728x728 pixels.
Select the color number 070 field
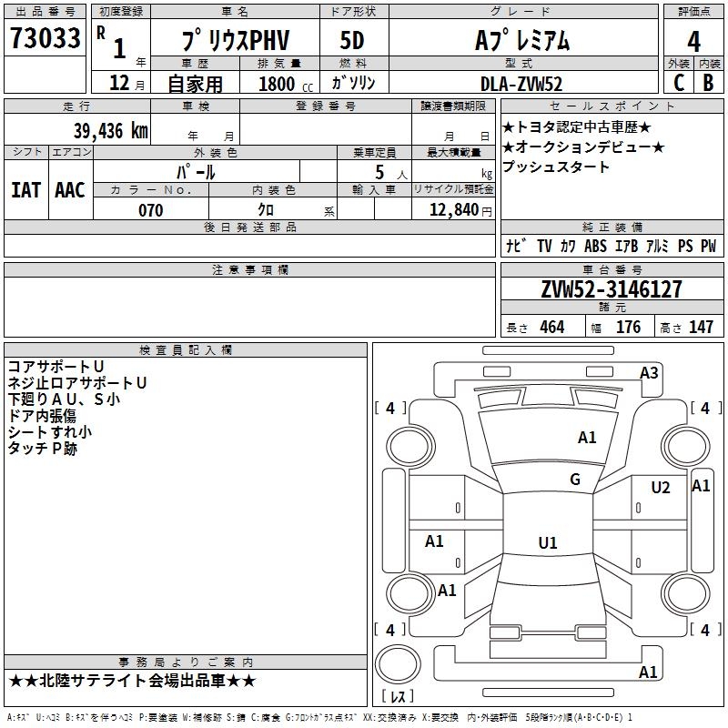[x=150, y=210]
